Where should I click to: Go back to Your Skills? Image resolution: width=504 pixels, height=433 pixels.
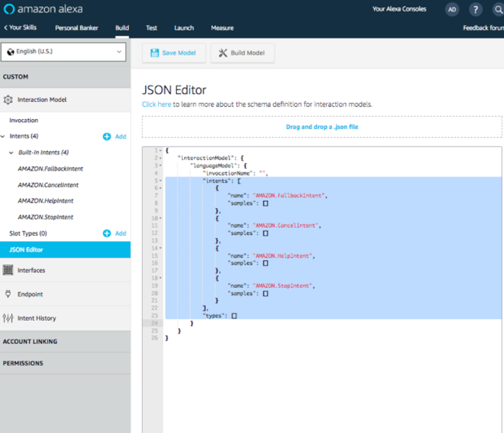click(20, 28)
